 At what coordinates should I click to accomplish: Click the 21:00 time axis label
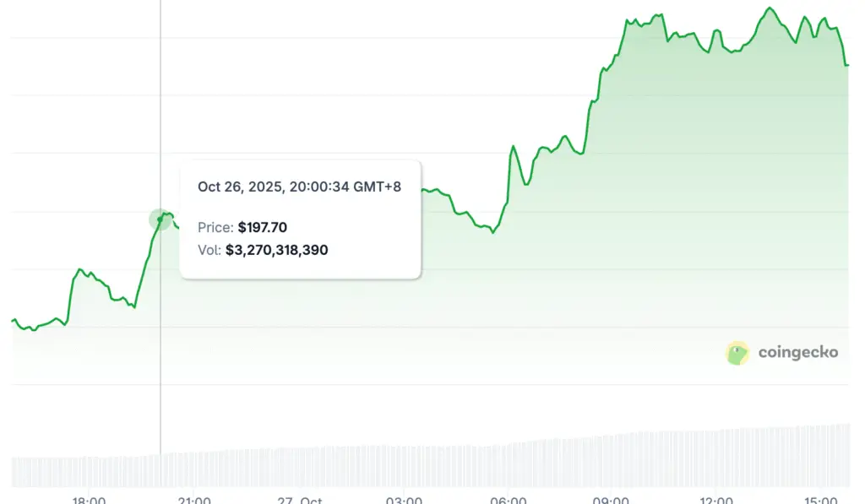pyautogui.click(x=194, y=500)
